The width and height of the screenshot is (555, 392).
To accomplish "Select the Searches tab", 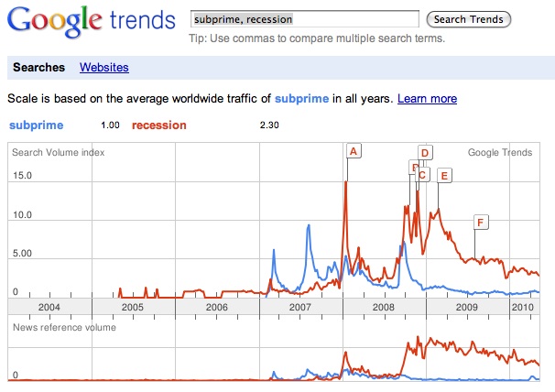I will point(39,68).
